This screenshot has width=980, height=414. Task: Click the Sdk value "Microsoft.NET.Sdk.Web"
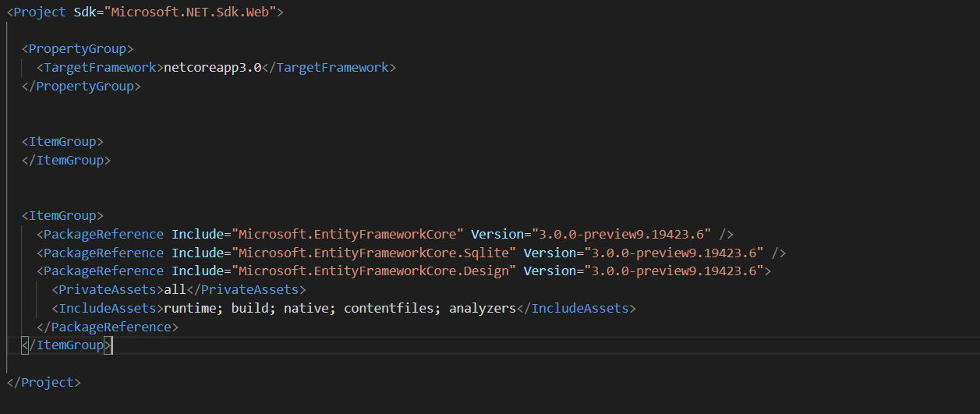click(x=194, y=12)
